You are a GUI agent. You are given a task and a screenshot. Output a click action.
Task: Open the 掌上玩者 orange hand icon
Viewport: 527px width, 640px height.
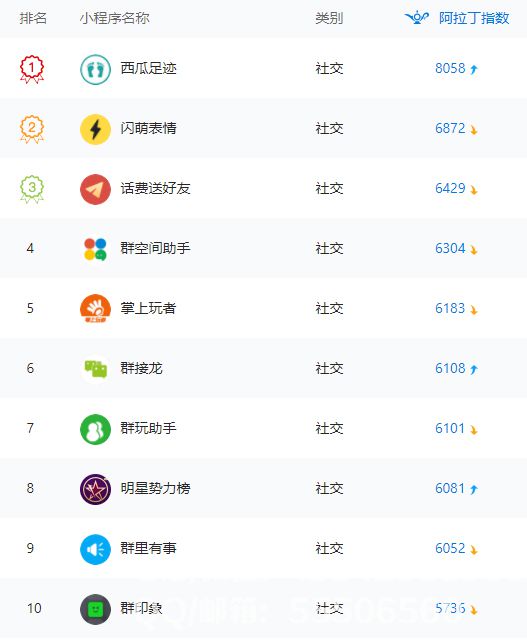95,309
